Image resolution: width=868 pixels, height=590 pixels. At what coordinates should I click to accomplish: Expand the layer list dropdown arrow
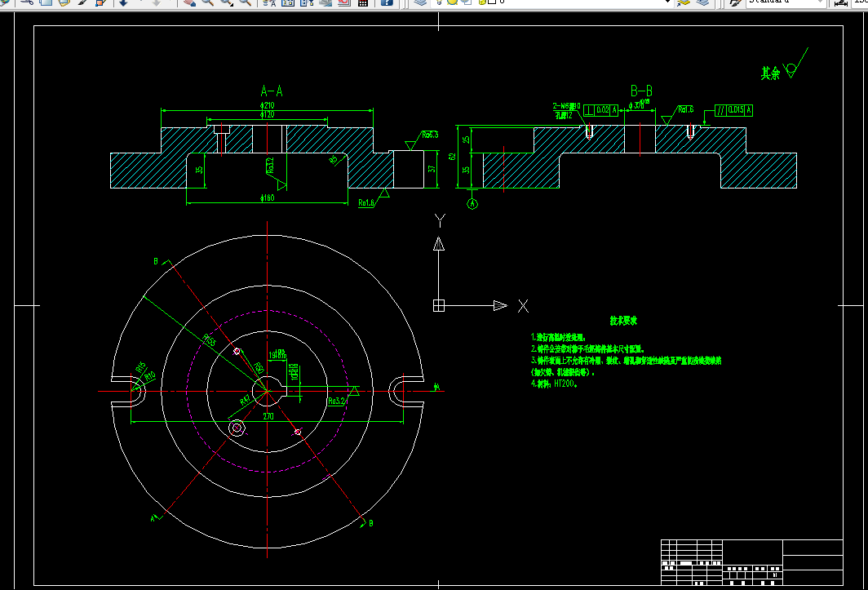click(x=667, y=2)
